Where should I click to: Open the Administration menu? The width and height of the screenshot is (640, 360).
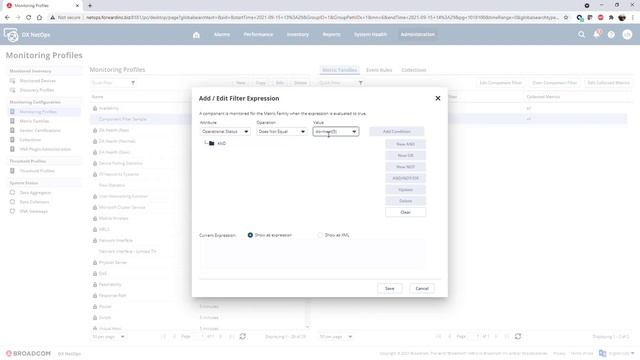point(418,34)
